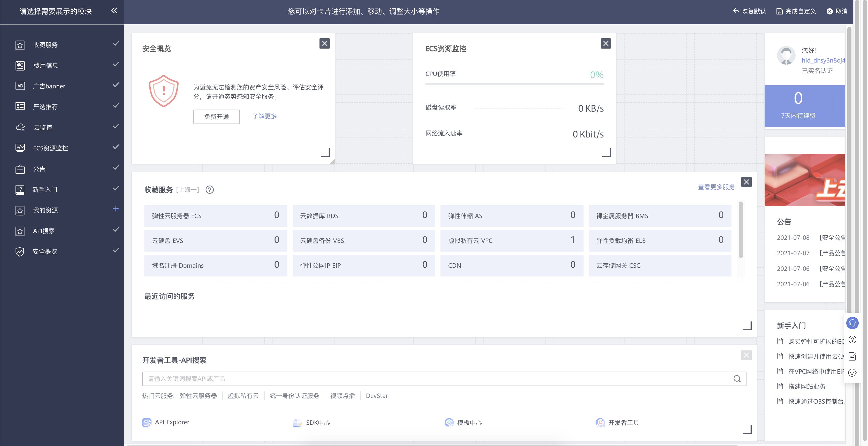Collapse the module selection sidebar
868x446 pixels.
114,10
